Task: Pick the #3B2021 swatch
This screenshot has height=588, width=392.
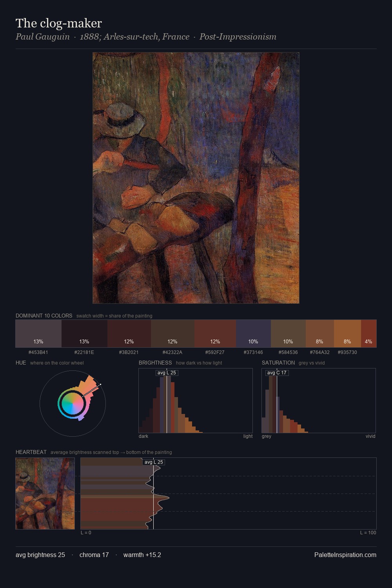Action: coord(129,334)
